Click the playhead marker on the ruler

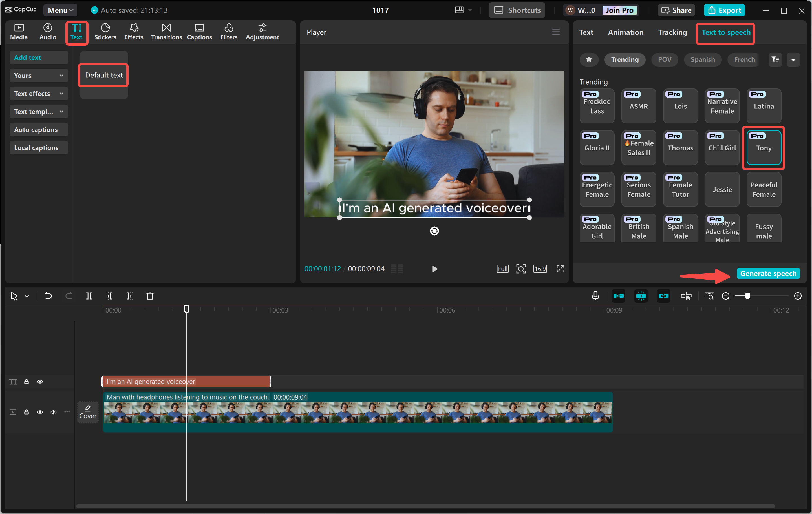[x=186, y=309]
